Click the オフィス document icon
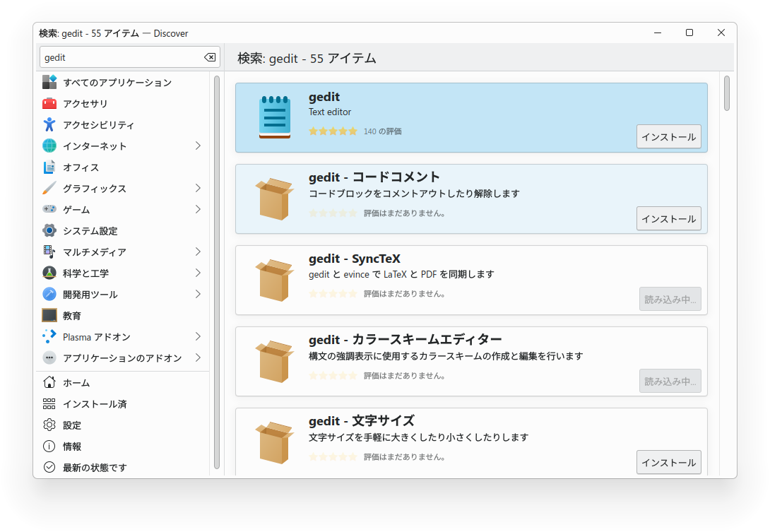The image size is (770, 532). click(x=49, y=167)
